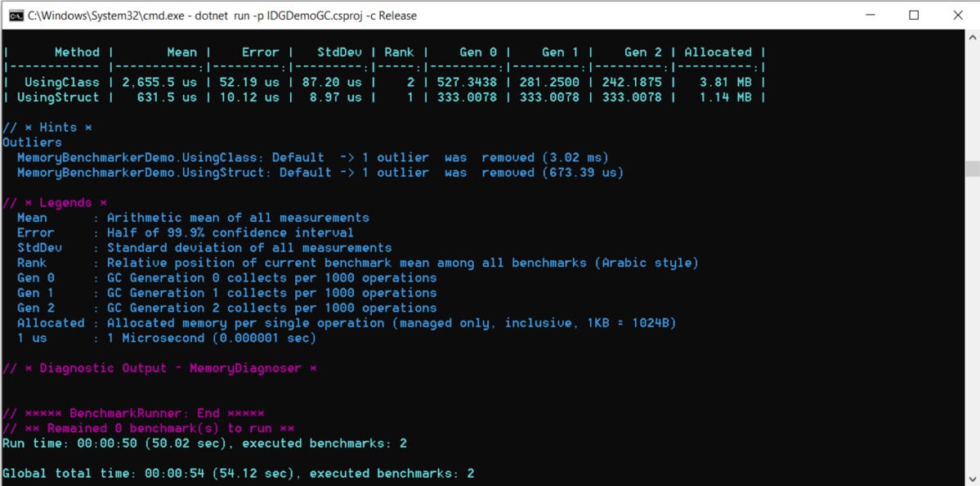Click 'MemoryBenchmarkerDemo.UsingStruct: Default' text
The height and width of the screenshot is (486, 980).
(x=174, y=173)
